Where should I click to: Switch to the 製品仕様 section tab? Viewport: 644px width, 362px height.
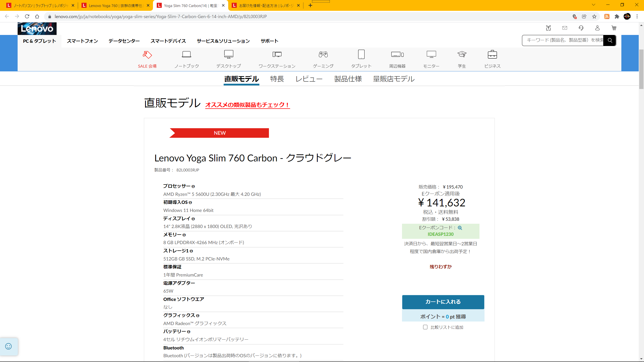click(348, 79)
